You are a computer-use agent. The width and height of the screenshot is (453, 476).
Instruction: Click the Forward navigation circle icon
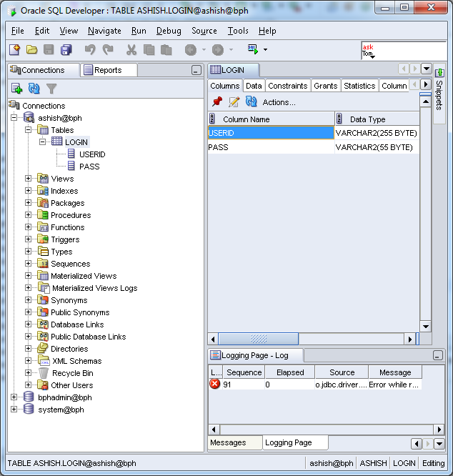coord(217,50)
